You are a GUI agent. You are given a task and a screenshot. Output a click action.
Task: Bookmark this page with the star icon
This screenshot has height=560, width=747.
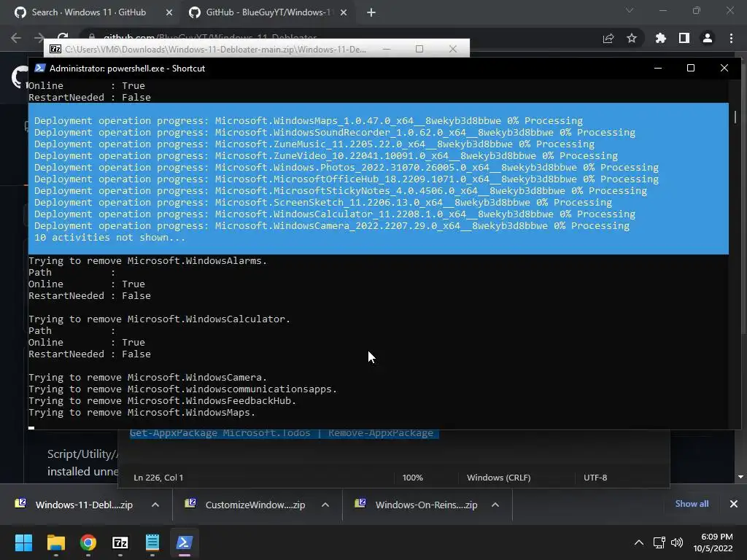[x=632, y=38]
